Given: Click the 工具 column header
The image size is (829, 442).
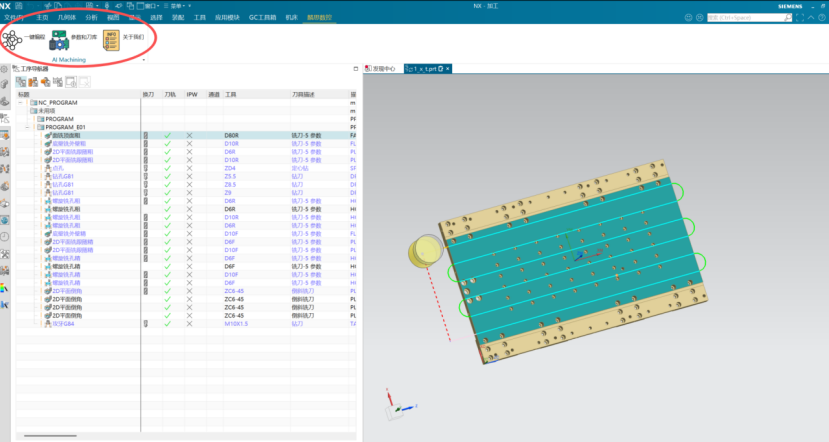Looking at the screenshot, I should [x=231, y=94].
